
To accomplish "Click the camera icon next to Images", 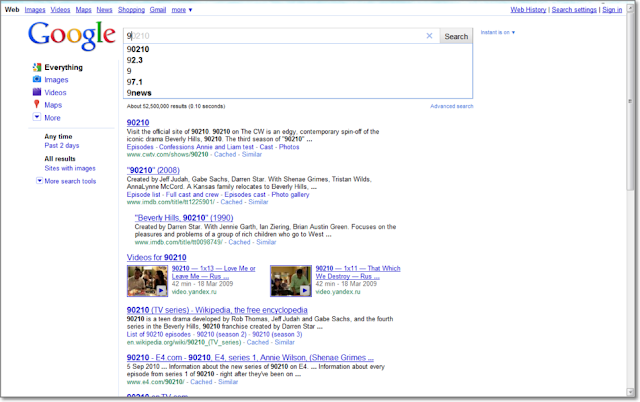I will 37,79.
